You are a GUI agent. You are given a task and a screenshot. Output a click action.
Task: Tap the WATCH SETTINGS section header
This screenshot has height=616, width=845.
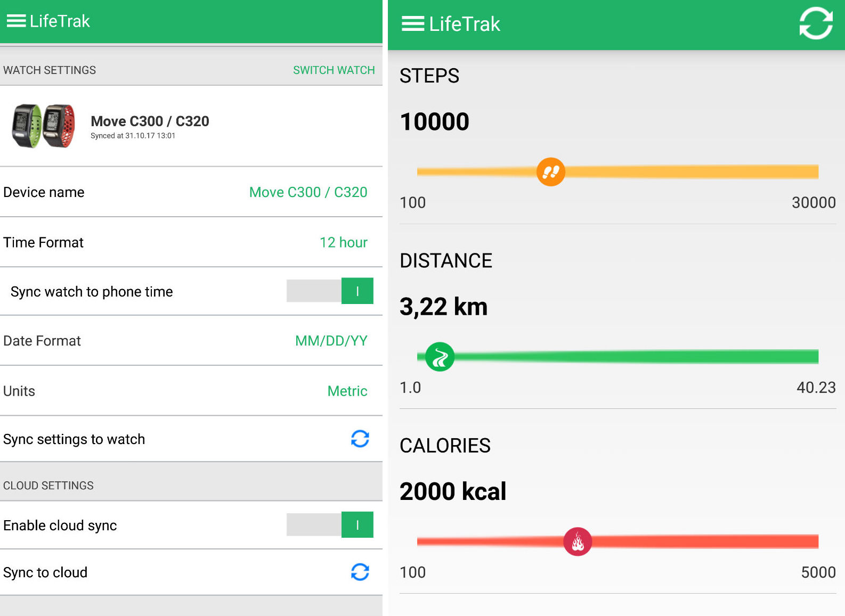click(x=50, y=70)
